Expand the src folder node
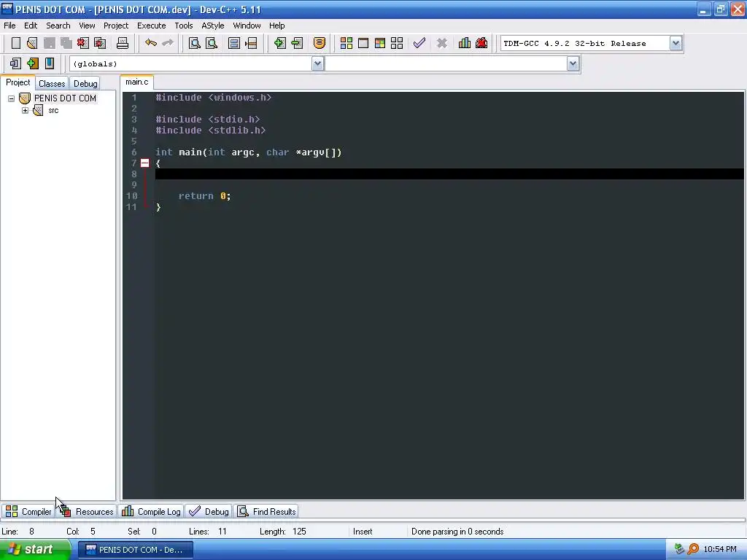This screenshot has height=560, width=747. [26, 111]
